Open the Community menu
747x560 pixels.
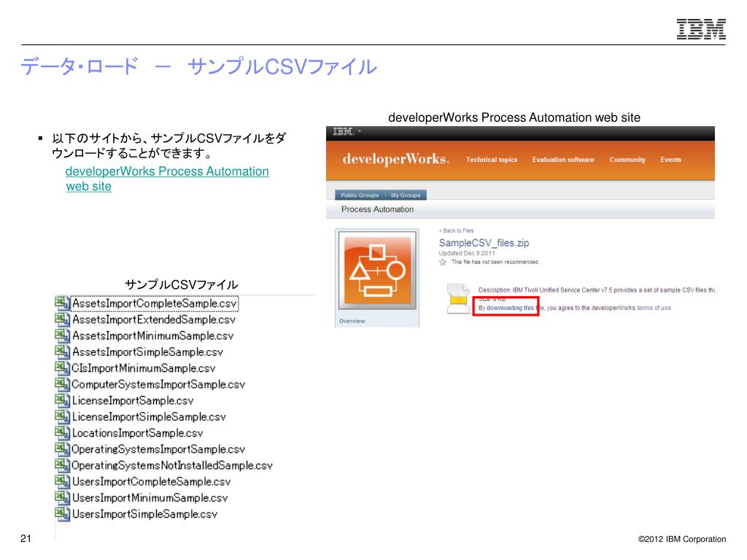627,160
